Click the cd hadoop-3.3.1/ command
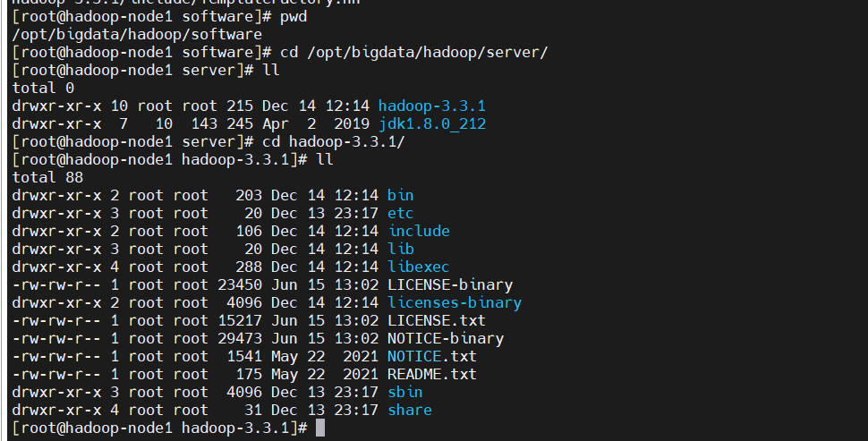Screen dimensions: 868x441 point(334,141)
